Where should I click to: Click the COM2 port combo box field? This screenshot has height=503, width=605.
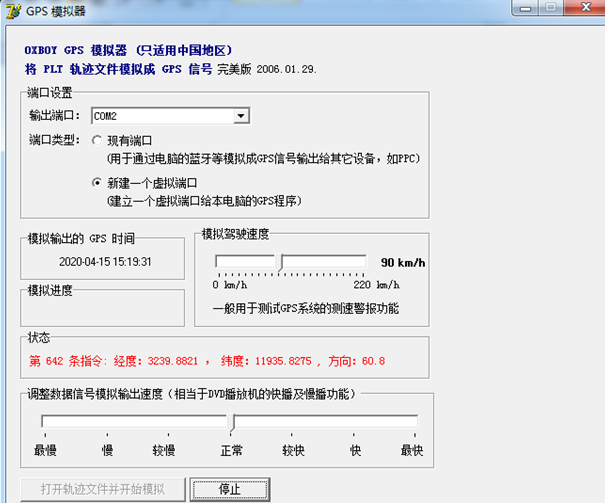(162, 116)
